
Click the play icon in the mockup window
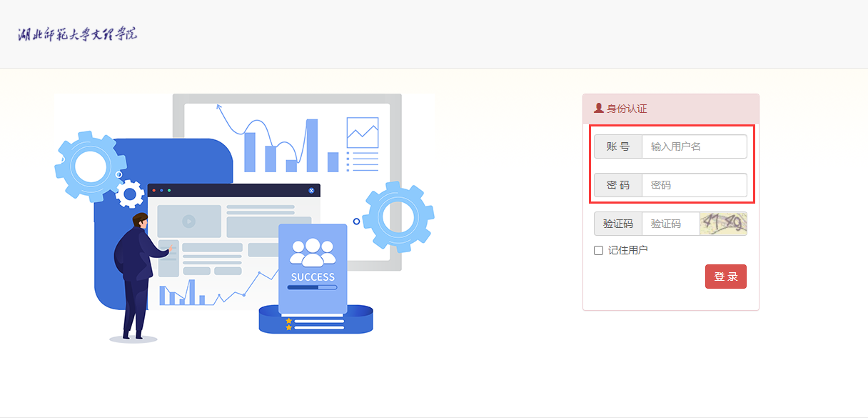pos(188,222)
